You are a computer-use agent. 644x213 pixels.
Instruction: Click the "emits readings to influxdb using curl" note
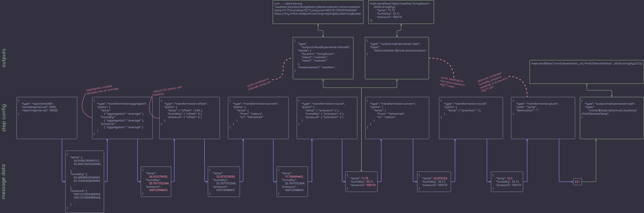pyautogui.click(x=259, y=84)
